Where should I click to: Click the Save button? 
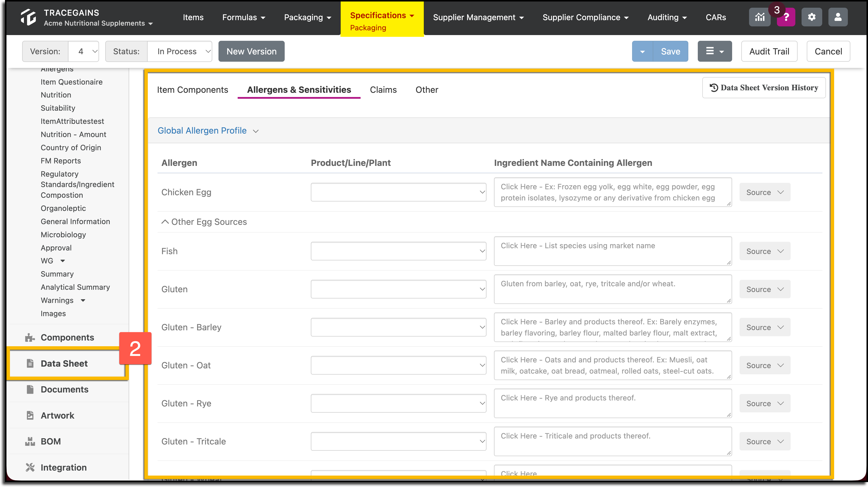[x=671, y=51]
